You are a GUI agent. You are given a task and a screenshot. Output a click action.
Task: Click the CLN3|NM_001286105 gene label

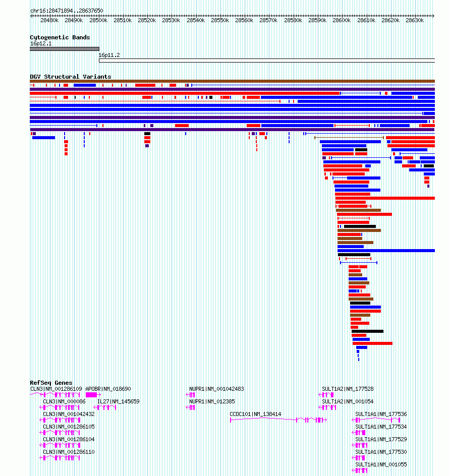click(69, 427)
